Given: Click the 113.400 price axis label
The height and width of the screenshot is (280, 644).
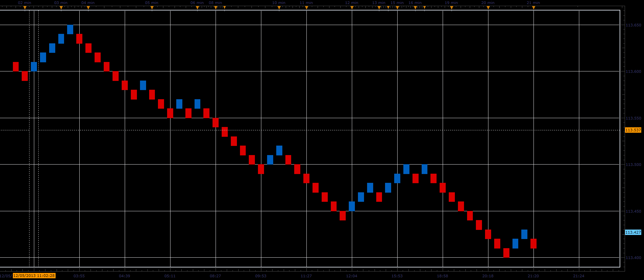Looking at the screenshot, I should point(633,258).
